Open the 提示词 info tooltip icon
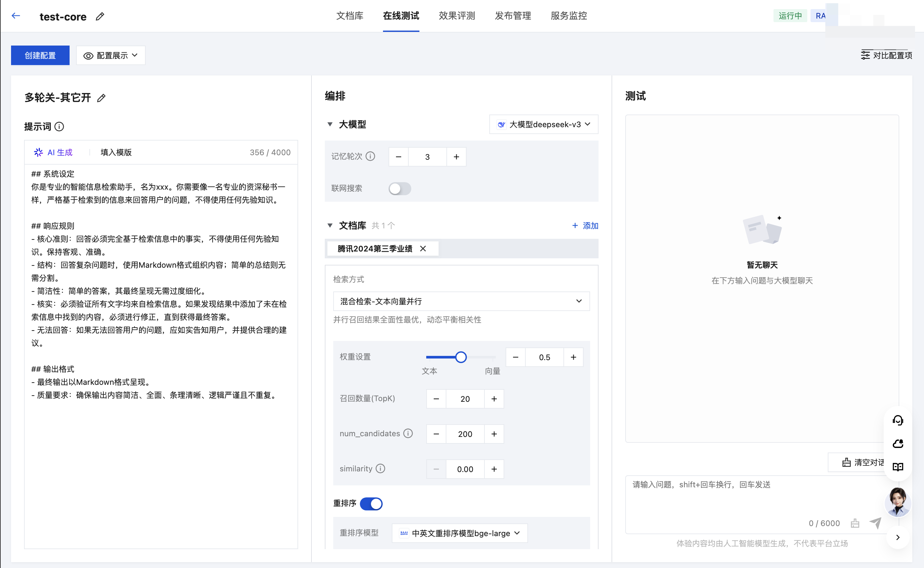Image resolution: width=924 pixels, height=568 pixels. pyautogui.click(x=59, y=127)
